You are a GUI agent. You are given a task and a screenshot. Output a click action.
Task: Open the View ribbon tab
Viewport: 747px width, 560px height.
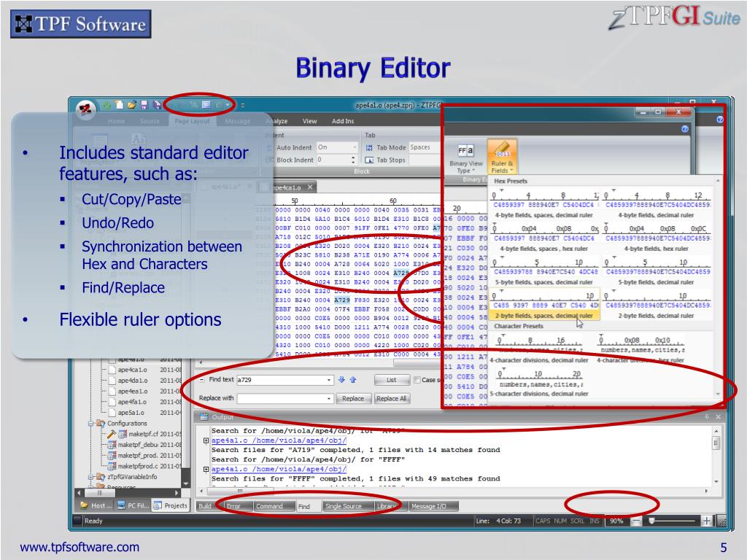tap(309, 122)
